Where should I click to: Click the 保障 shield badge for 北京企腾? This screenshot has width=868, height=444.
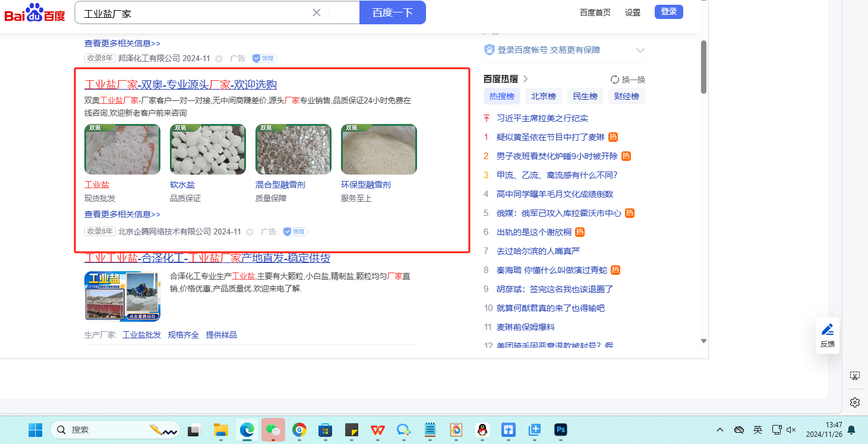tap(295, 231)
